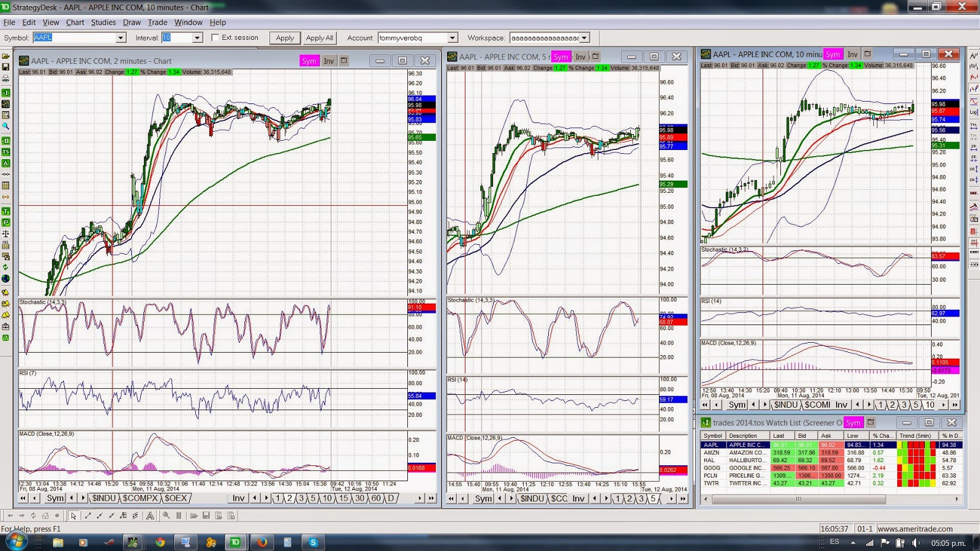The width and height of the screenshot is (980, 551).
Task: Click the green refresh arrows icon in left toolbar
Action: pos(6,268)
